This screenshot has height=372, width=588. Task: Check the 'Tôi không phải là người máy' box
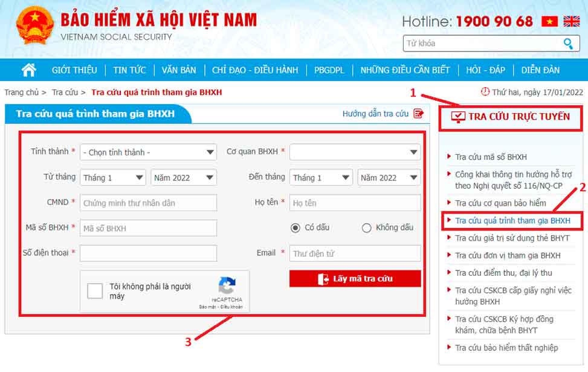pos(95,291)
